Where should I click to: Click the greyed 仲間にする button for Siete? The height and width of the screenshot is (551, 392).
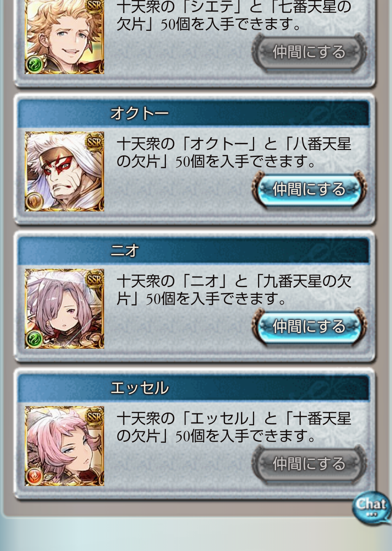tap(309, 52)
